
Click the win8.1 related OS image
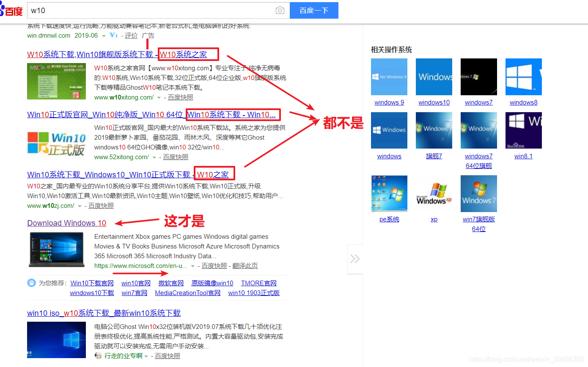click(x=524, y=130)
